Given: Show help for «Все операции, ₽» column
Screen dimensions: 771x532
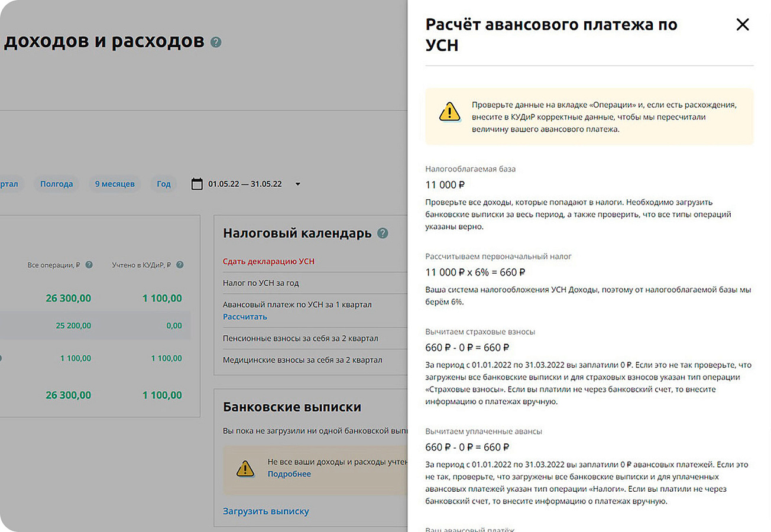Looking at the screenshot, I should (89, 265).
